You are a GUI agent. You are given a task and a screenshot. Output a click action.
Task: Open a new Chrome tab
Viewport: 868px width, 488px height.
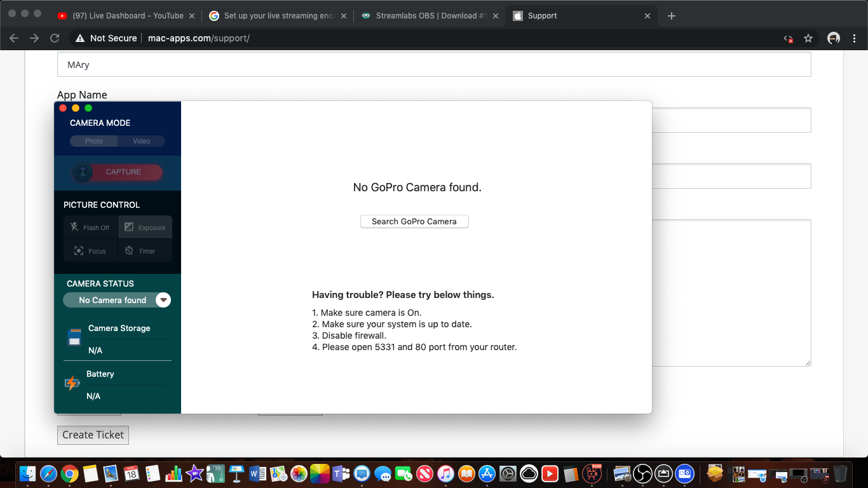click(672, 16)
